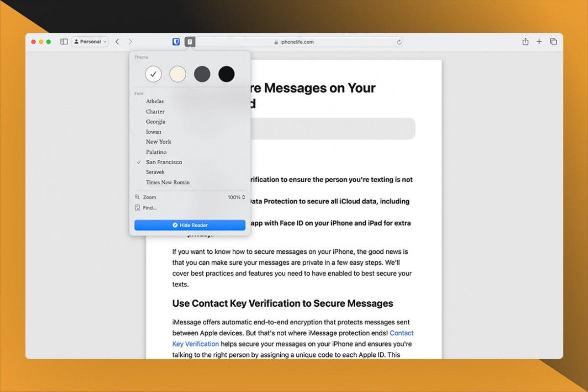Toggle the Reader mode icon in the toolbar
The image size is (588, 392).
click(189, 42)
